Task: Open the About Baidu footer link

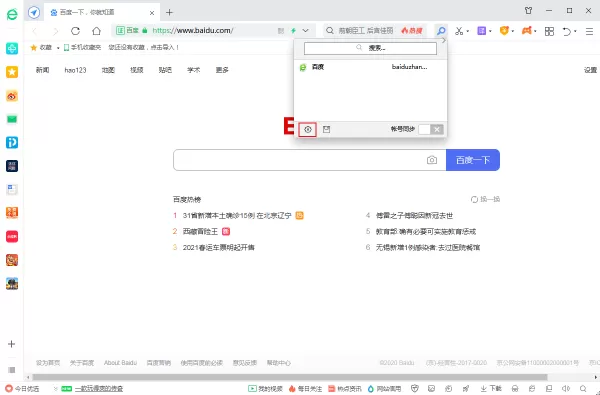Action: click(x=120, y=362)
